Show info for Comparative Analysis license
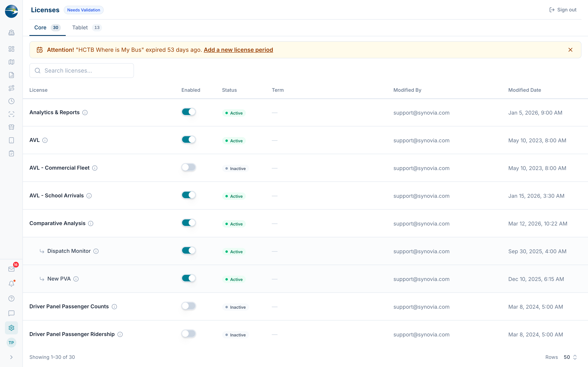 tap(91, 223)
